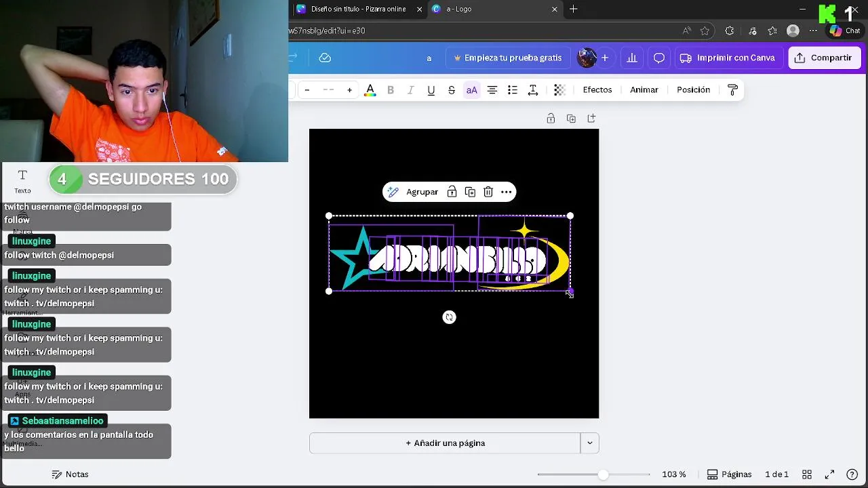Open the comments speech bubble
This screenshot has width=868, height=488.
click(659, 58)
